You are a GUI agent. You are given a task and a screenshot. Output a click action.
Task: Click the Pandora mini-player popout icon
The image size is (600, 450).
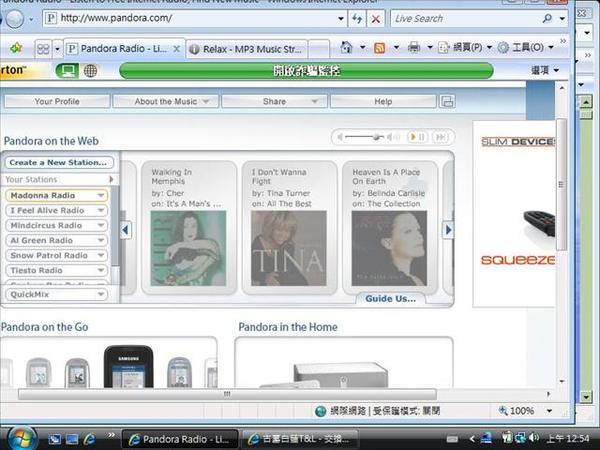[447, 101]
